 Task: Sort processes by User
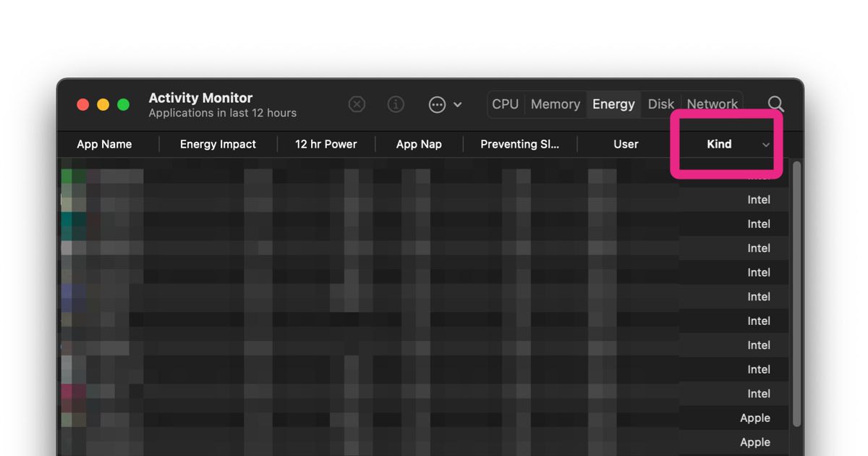pos(626,144)
